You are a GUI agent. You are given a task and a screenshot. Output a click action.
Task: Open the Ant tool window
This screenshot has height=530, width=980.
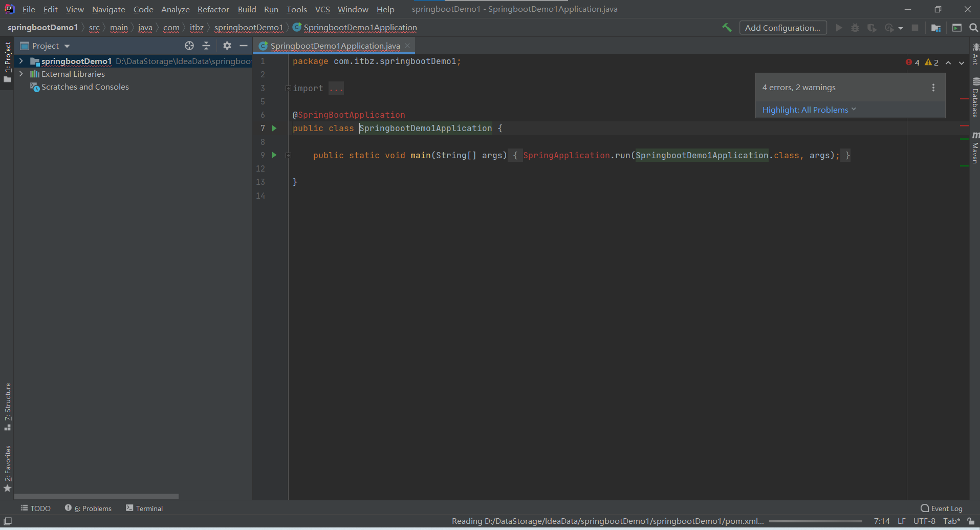[975, 54]
